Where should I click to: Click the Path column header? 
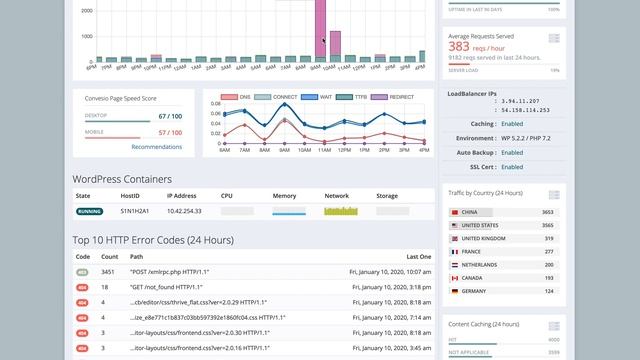[x=136, y=257]
